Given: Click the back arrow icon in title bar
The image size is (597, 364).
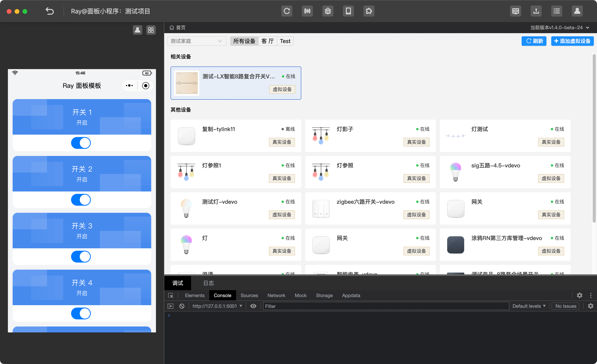Looking at the screenshot, I should click(50, 11).
